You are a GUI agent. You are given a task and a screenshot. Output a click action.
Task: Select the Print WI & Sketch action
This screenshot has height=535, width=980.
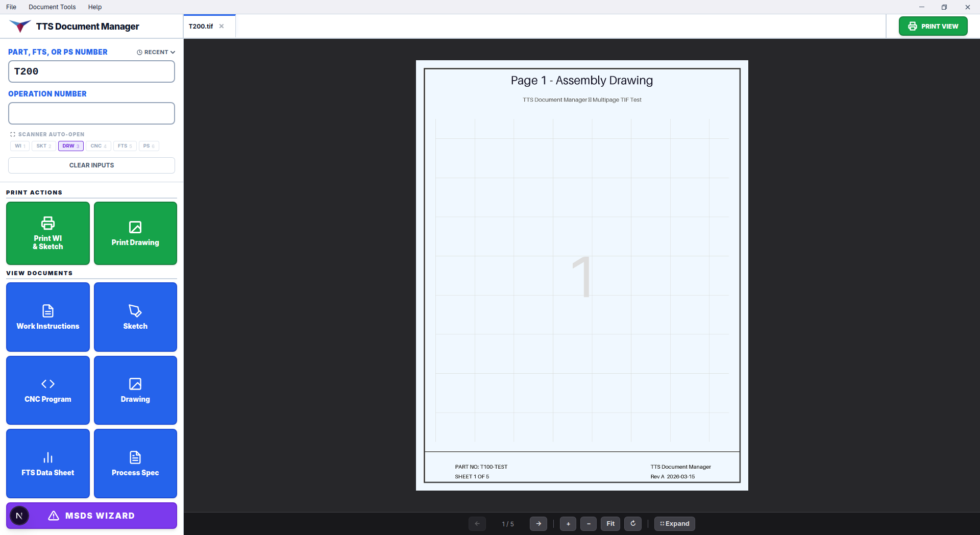click(x=47, y=233)
